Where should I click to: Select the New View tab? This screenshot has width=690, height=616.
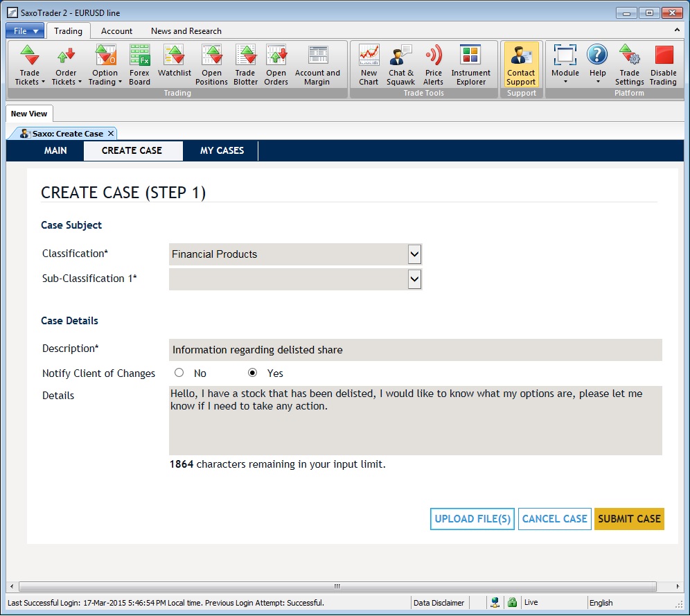(29, 114)
